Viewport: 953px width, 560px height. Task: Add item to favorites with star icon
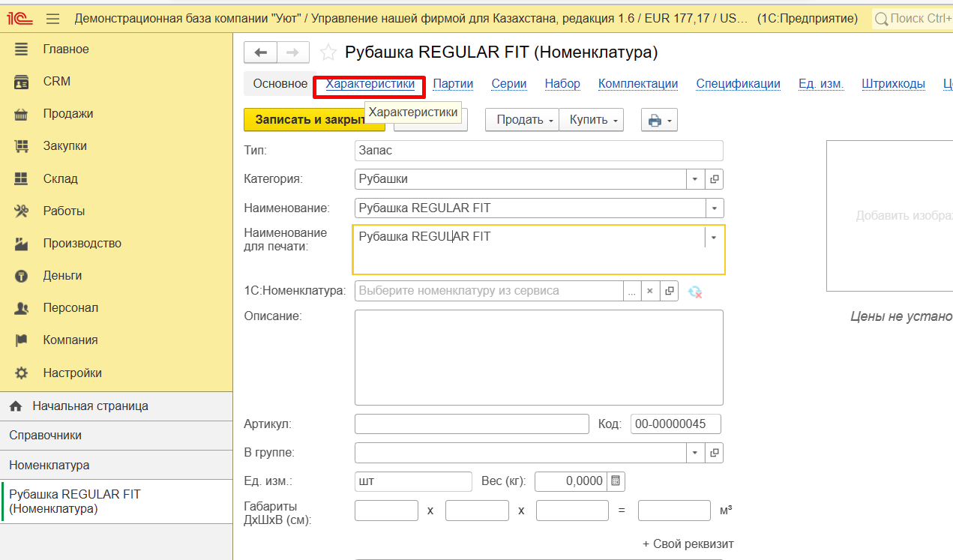(328, 52)
